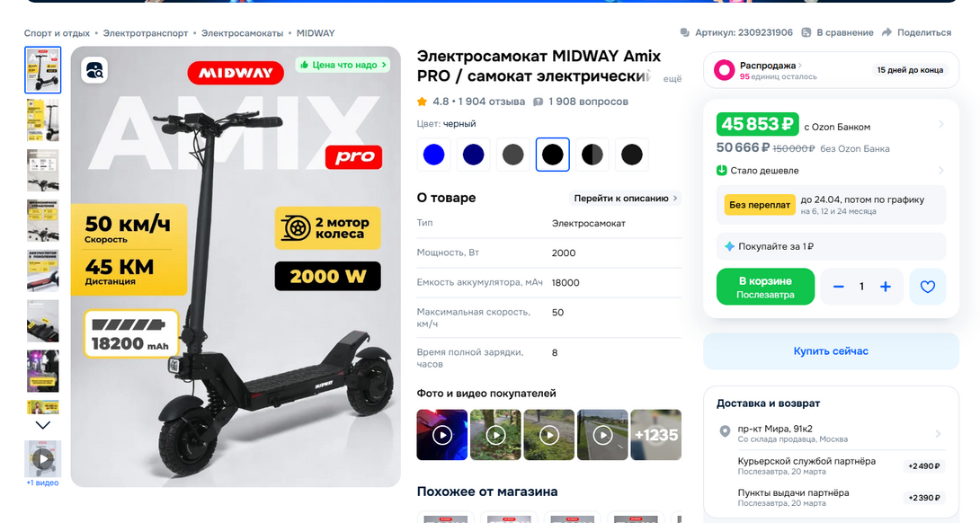Viewport: 980px width, 523px height.
Task: Jump to description via Перейти к описанию
Action: (x=626, y=198)
